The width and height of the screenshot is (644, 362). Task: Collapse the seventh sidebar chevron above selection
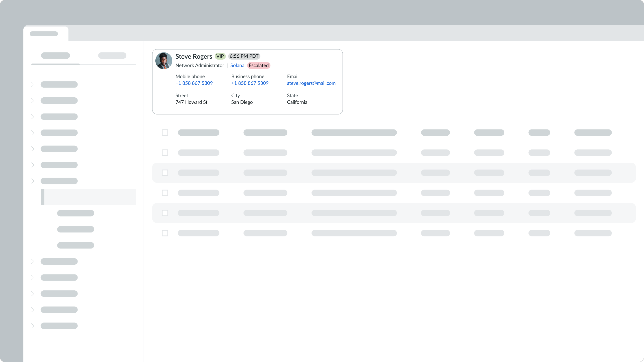(33, 181)
